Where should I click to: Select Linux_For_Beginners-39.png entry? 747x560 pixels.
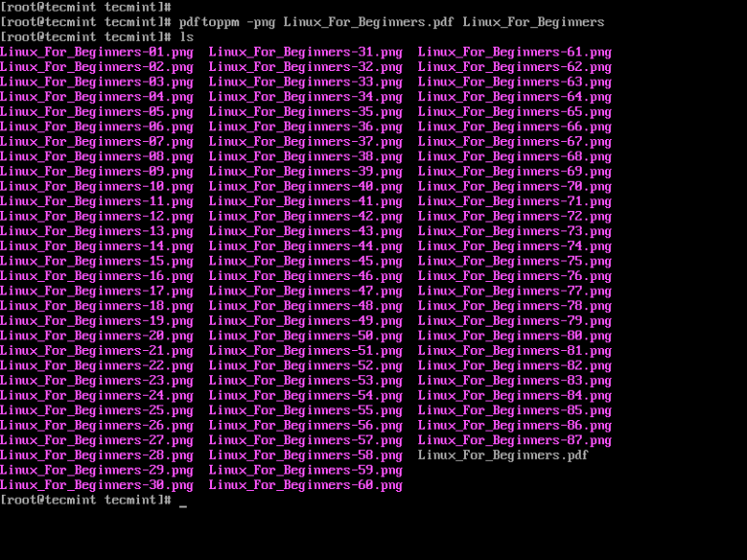click(305, 172)
